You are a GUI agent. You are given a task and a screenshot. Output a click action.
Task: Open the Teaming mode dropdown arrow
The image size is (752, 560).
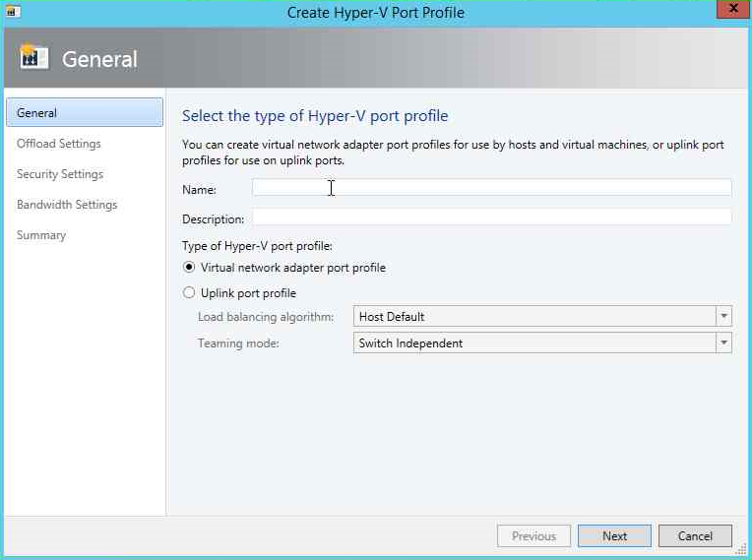click(723, 342)
